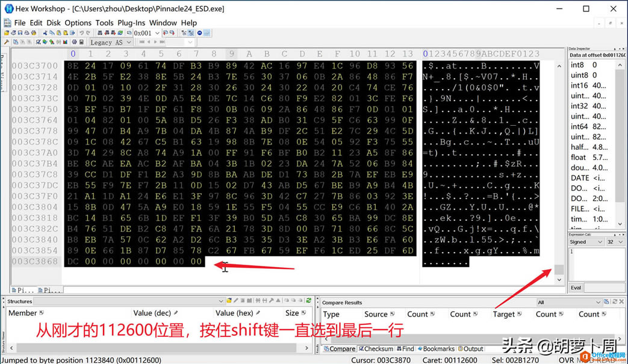This screenshot has height=364, width=628.
Task: Click the Undo arrow icon
Action: click(x=82, y=33)
